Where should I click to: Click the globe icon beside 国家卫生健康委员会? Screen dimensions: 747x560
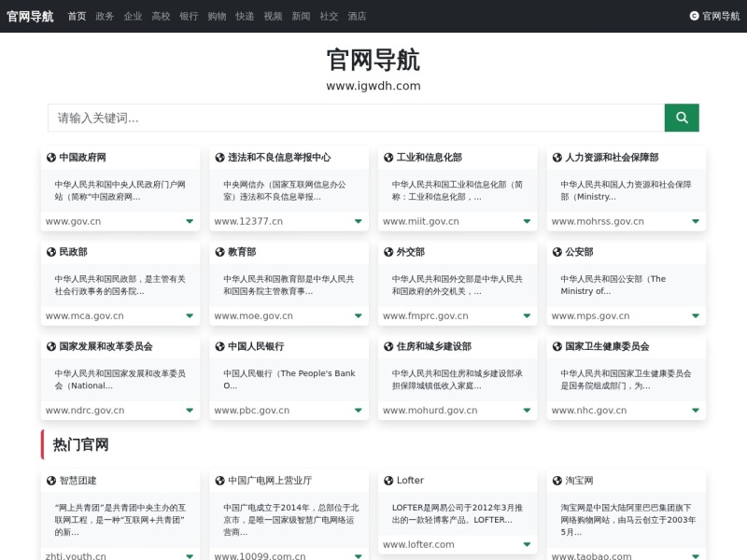(x=557, y=346)
